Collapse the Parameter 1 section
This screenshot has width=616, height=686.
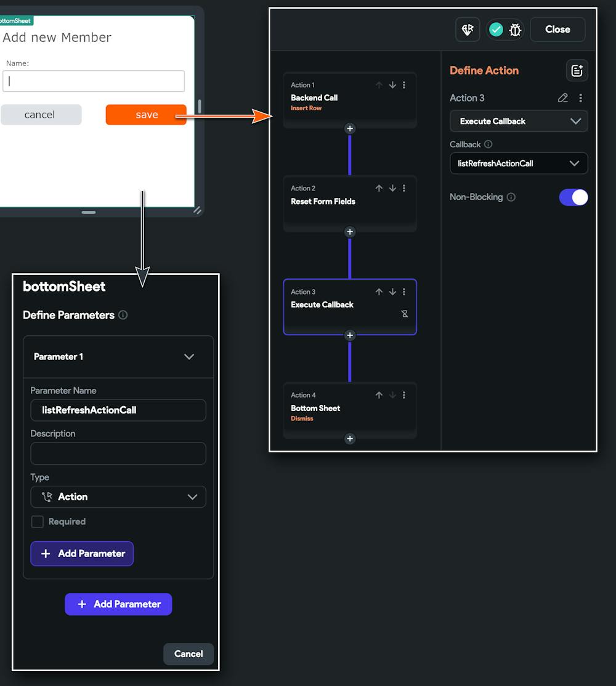[x=189, y=357]
